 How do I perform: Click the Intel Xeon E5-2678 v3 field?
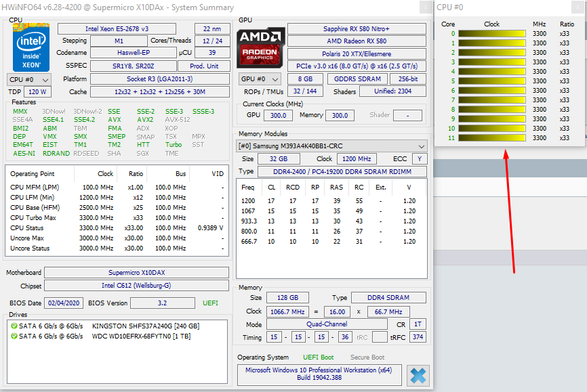117,29
